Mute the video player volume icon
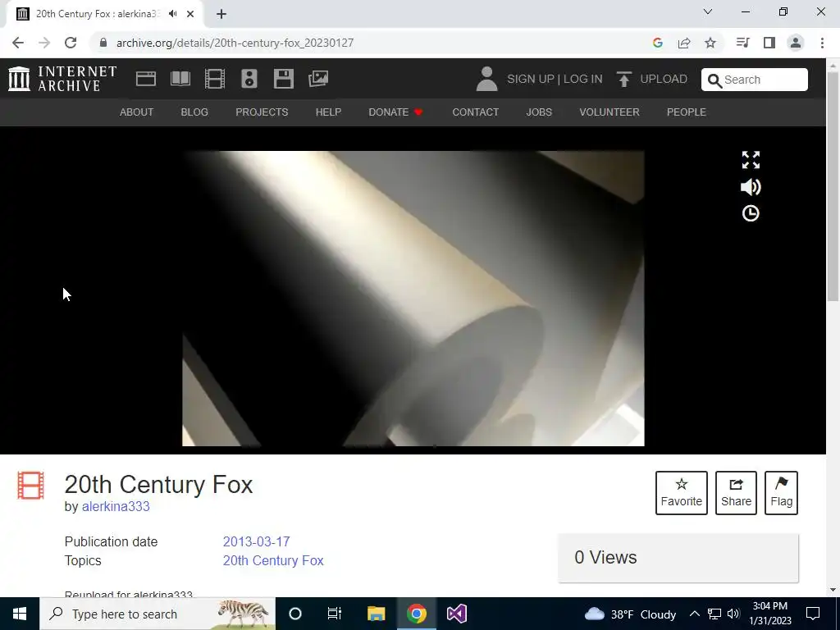Viewport: 840px width, 630px height. [751, 187]
